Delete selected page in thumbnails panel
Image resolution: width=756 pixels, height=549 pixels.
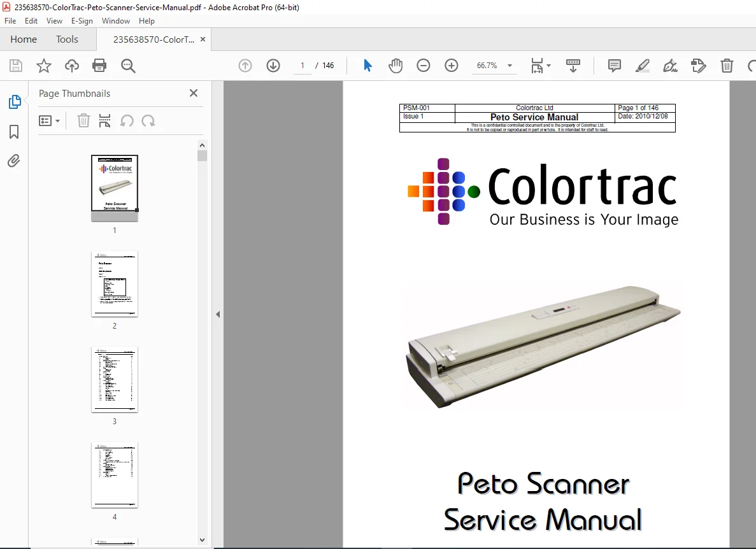[84, 120]
